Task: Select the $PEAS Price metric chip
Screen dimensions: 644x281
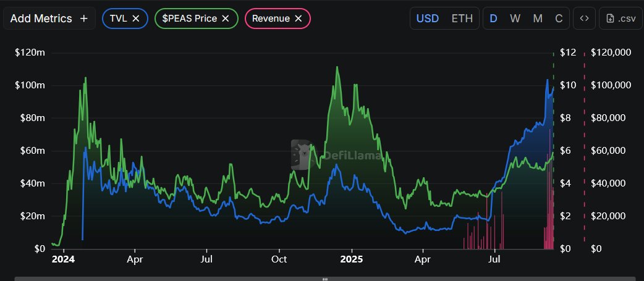Action: point(197,19)
